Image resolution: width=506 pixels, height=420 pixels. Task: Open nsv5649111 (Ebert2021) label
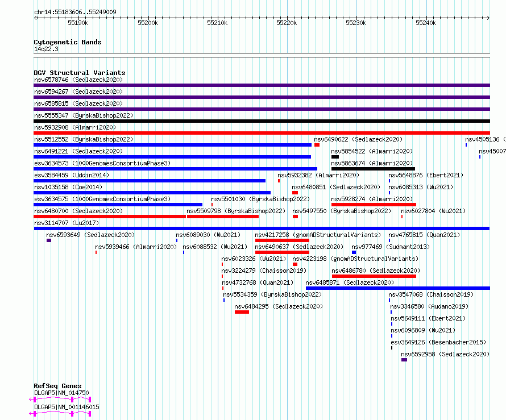tap(428, 318)
